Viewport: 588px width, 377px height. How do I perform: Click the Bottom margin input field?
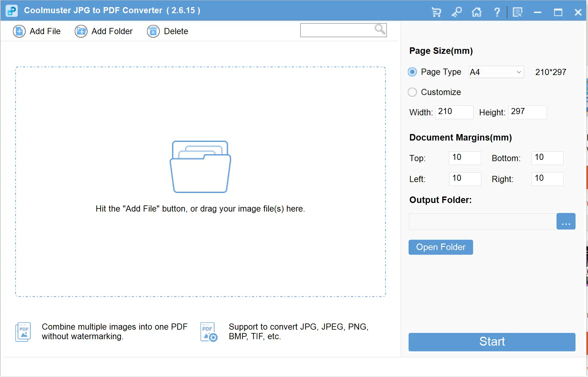tap(547, 158)
